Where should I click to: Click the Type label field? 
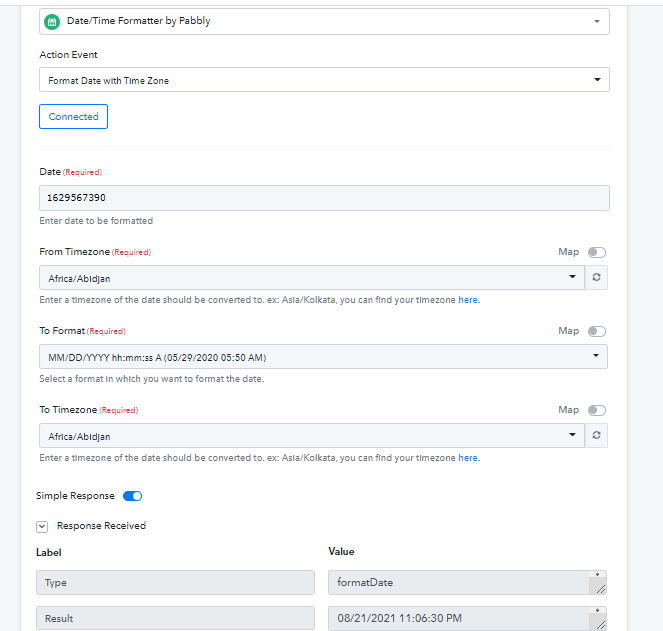coord(175,582)
